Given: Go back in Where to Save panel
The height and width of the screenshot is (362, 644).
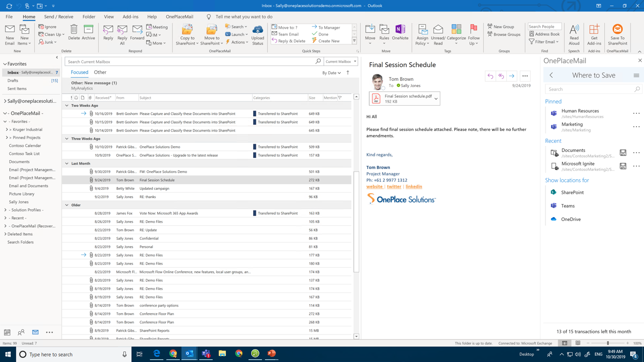Looking at the screenshot, I should coord(551,75).
